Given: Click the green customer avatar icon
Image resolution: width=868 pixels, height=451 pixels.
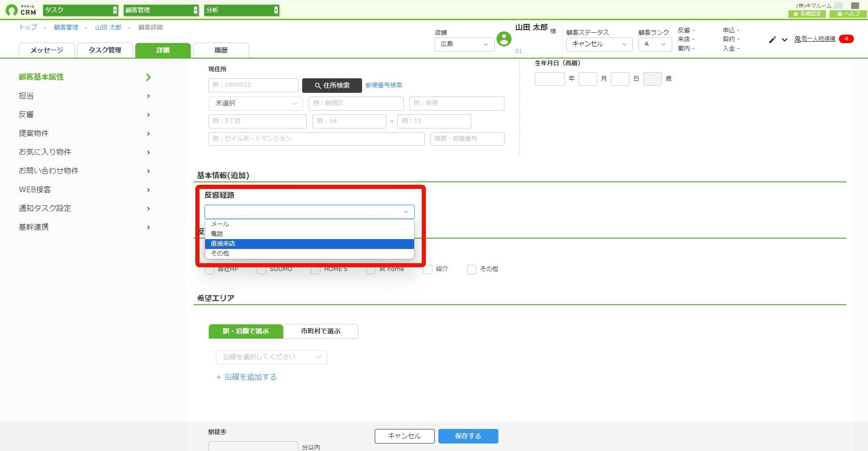Looking at the screenshot, I should tap(504, 39).
